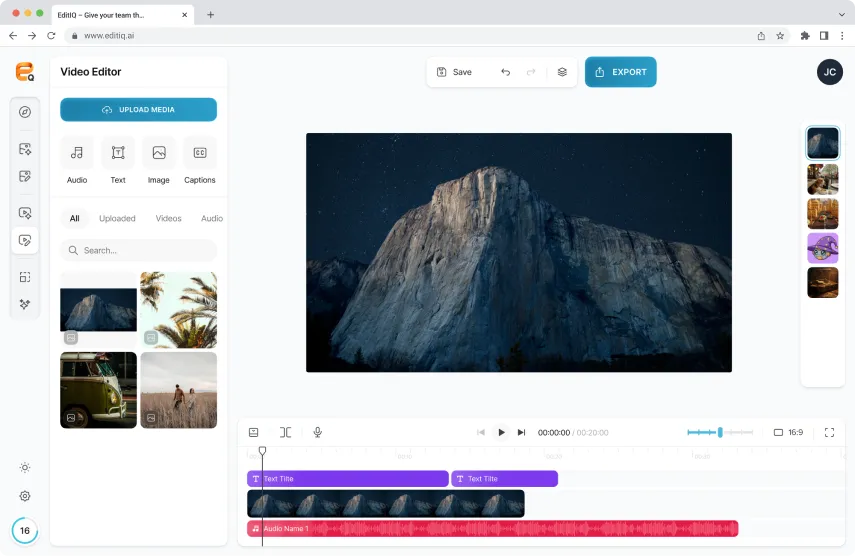Click the Image media type icon
Screen dimensions: 855x556
pos(159,153)
